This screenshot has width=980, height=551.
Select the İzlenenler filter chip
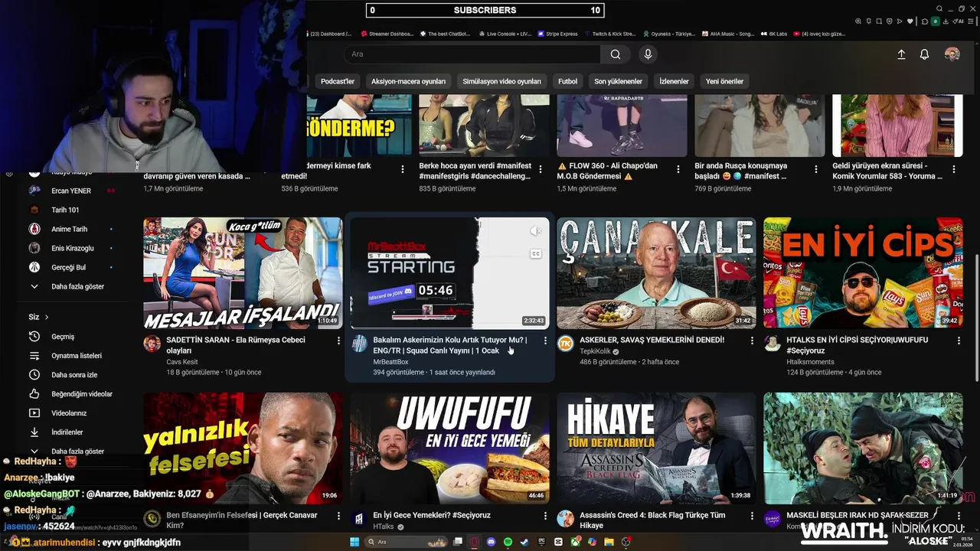(674, 81)
